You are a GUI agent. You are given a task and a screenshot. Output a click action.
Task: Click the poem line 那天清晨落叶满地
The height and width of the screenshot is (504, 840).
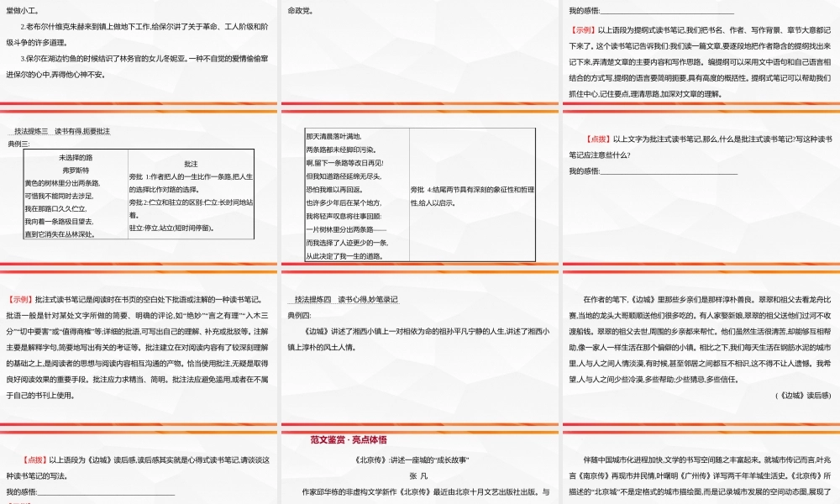[333, 137]
